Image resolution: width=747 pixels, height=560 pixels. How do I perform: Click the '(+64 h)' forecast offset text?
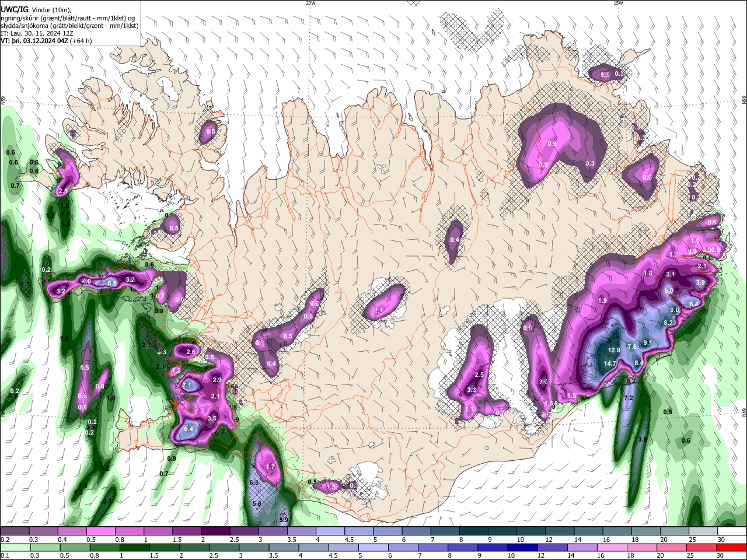(81, 41)
